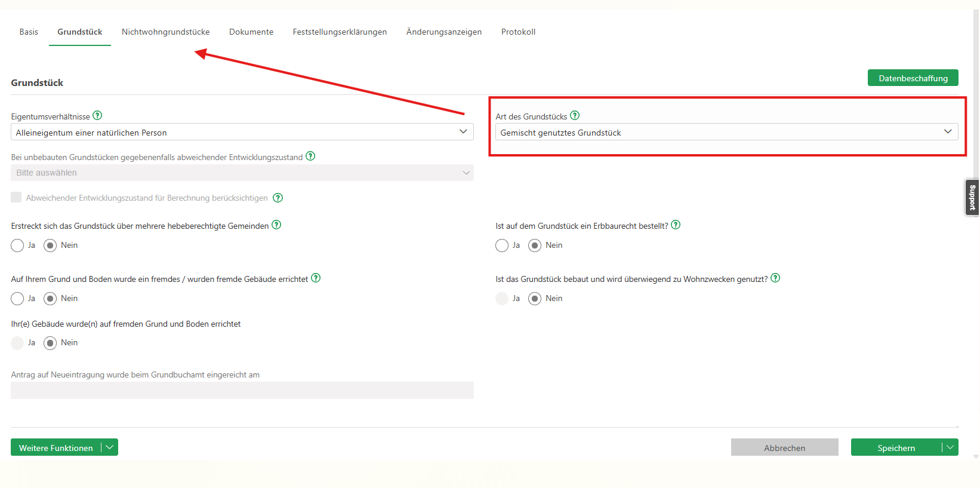This screenshot has width=980, height=488.
Task: Click help icon beside Art des Grundstücks
Action: pyautogui.click(x=575, y=116)
